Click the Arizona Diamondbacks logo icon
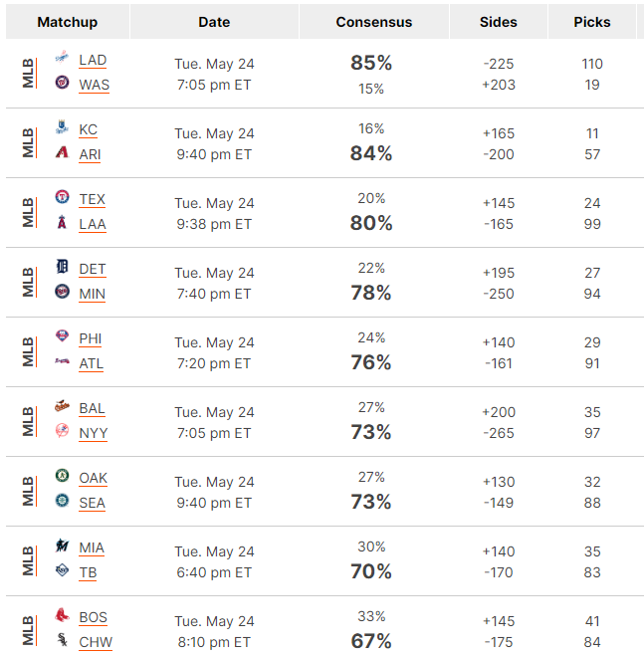 click(62, 152)
